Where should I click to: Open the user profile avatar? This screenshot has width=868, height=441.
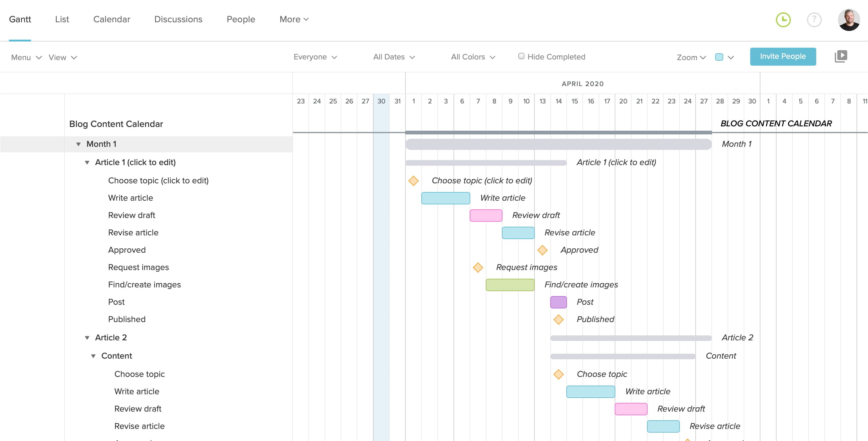click(x=848, y=20)
